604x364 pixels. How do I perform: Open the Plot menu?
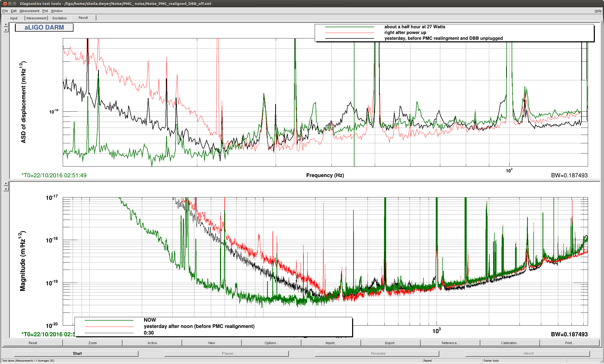tap(45, 11)
